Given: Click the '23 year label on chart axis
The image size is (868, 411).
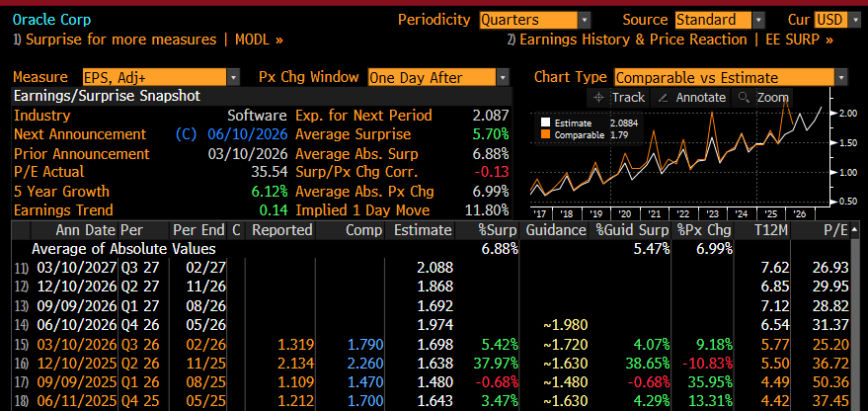Looking at the screenshot, I should pos(712,213).
